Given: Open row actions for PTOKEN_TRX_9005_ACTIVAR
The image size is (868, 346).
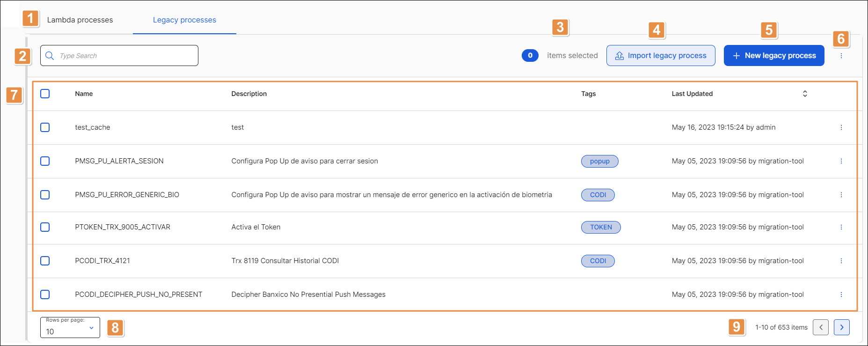Looking at the screenshot, I should 841,227.
